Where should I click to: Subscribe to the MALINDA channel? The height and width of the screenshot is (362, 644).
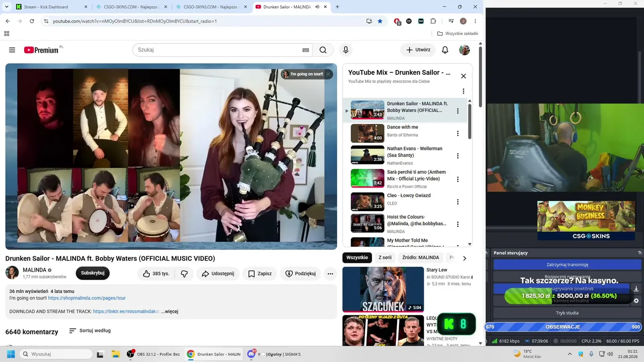[93, 274]
